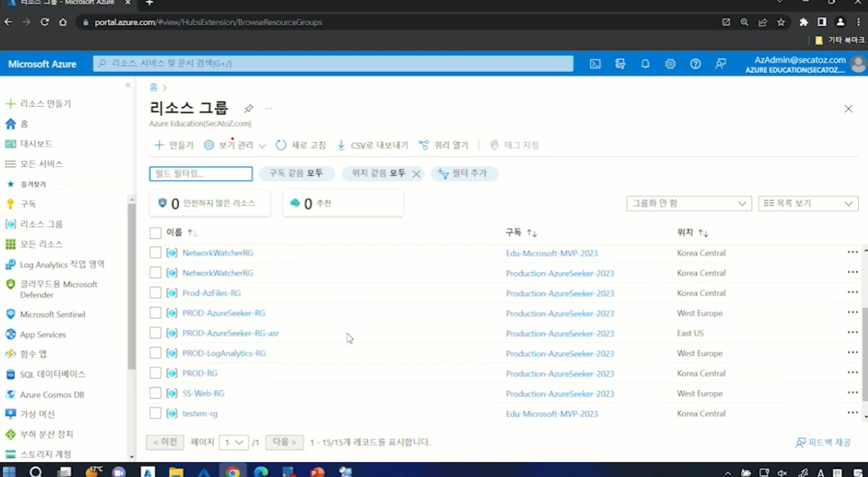Open the 목록 보기 dropdown
Screen dimensions: 868x477
[x=808, y=204]
